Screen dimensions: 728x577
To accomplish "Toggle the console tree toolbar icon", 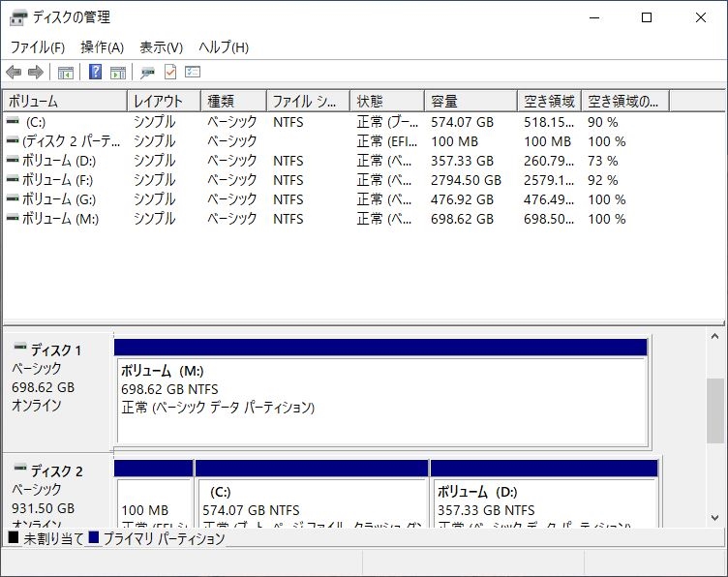I will tap(66, 73).
